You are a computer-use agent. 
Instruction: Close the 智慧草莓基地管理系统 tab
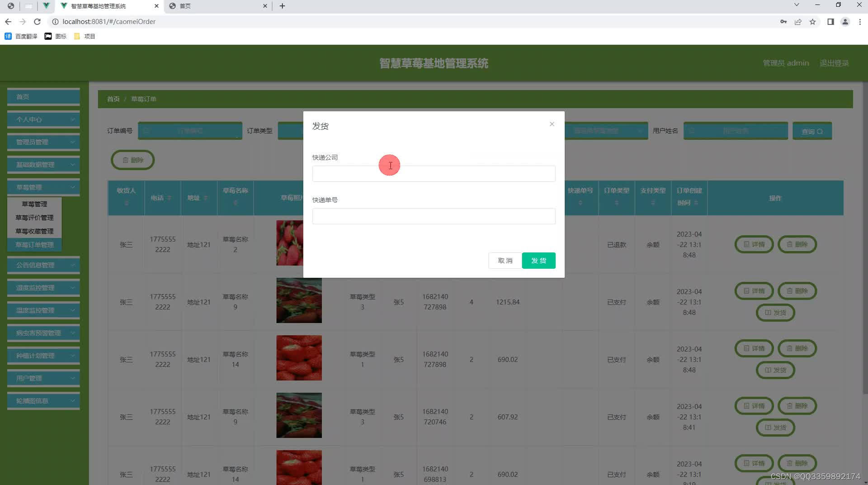(x=156, y=6)
